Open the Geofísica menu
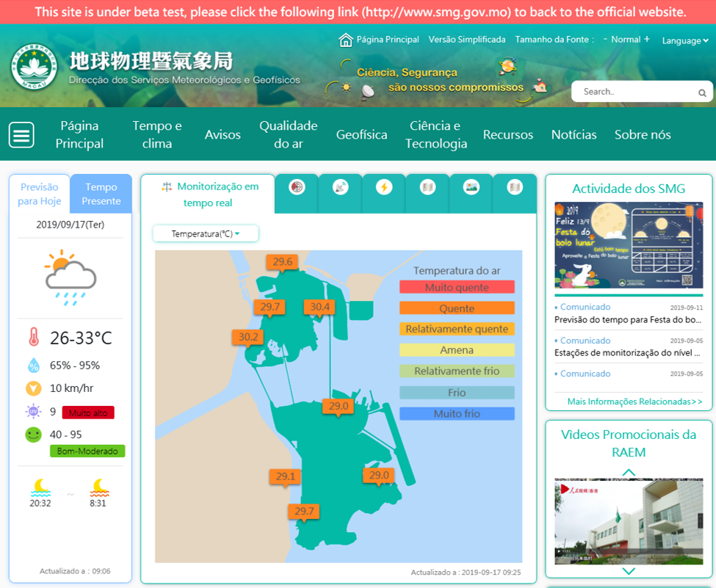This screenshot has width=716, height=588. tap(361, 135)
